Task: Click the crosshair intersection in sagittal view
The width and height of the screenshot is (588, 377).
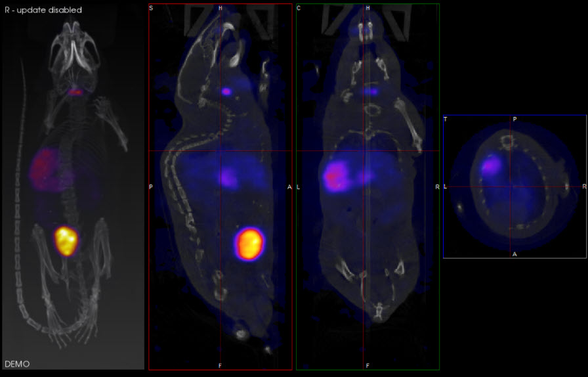Action: pos(220,151)
